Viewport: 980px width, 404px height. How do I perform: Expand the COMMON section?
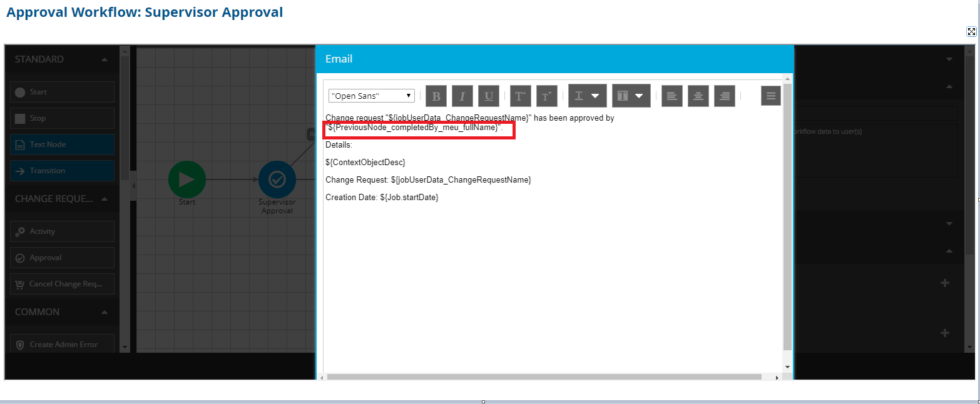pos(106,311)
